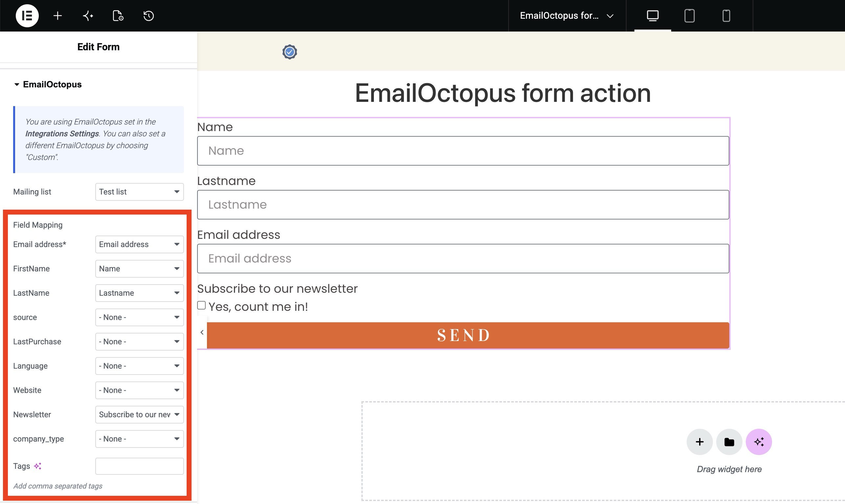This screenshot has width=845, height=504.
Task: Open template library folder button
Action: [x=729, y=442]
